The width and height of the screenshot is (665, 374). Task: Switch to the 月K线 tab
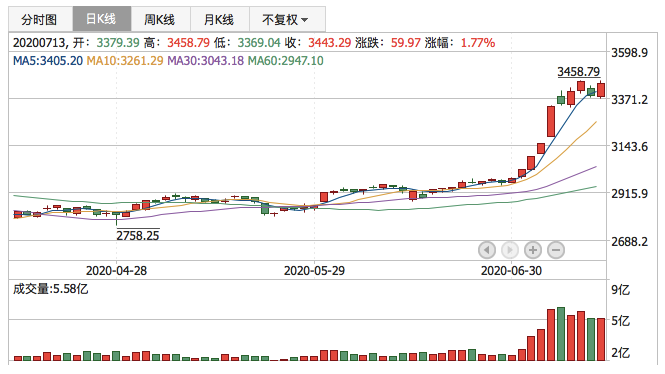coord(220,19)
